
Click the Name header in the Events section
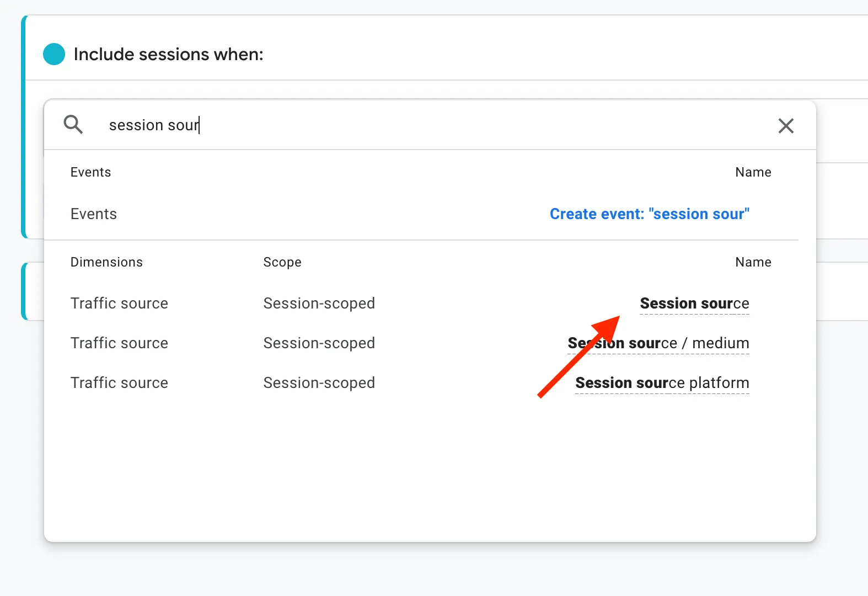tap(753, 172)
